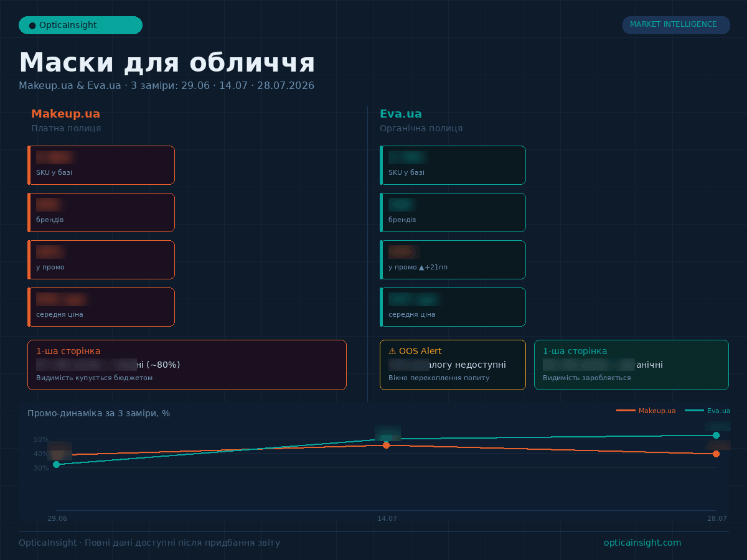The height and width of the screenshot is (560, 747).
Task: Click Makeup.ua legend entry in chart
Action: click(646, 411)
